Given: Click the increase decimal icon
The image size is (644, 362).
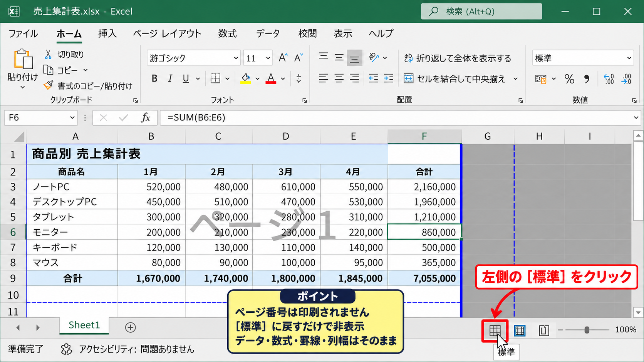Looking at the screenshot, I should pyautogui.click(x=609, y=79).
